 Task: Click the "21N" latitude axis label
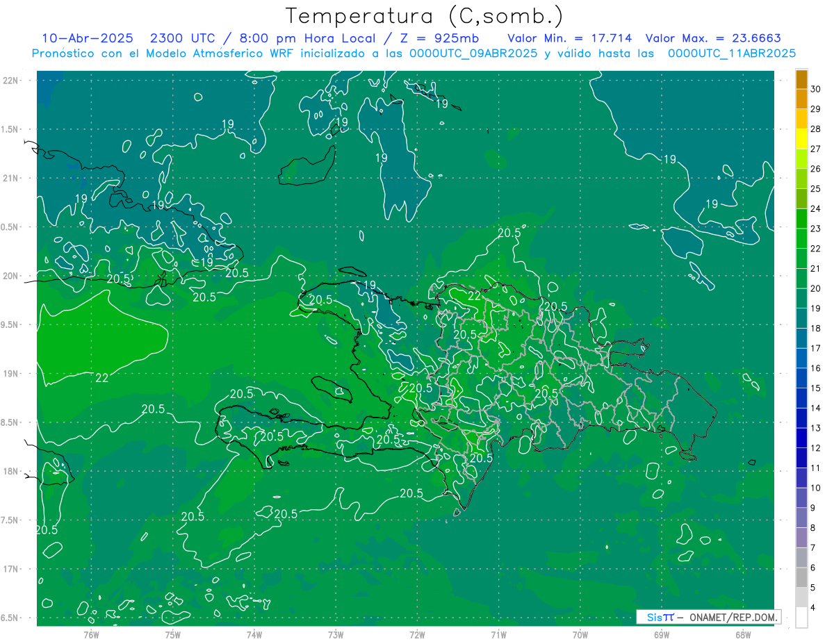coord(10,178)
